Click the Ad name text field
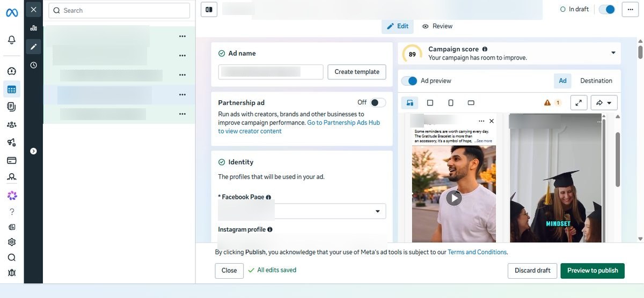The width and height of the screenshot is (644, 298). click(x=270, y=72)
